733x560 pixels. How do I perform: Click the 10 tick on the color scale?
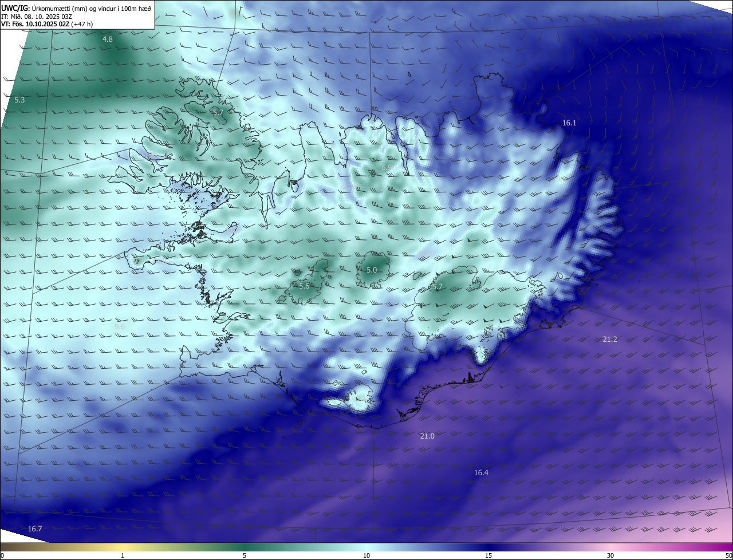point(366,555)
